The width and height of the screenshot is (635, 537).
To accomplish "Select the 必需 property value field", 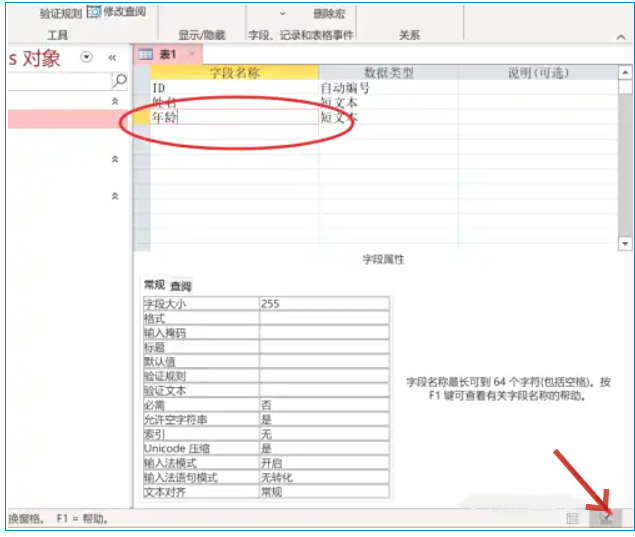I will coord(323,406).
